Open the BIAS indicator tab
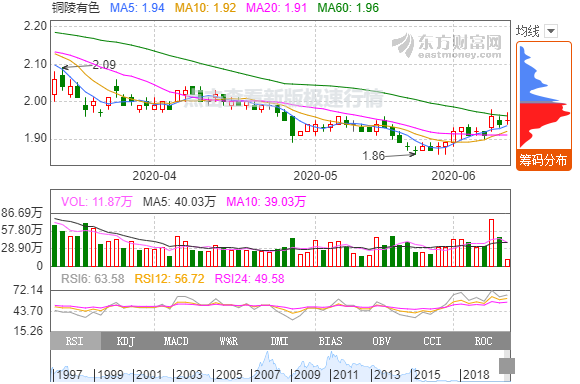Screen dimensions: 580x384 (330, 341)
